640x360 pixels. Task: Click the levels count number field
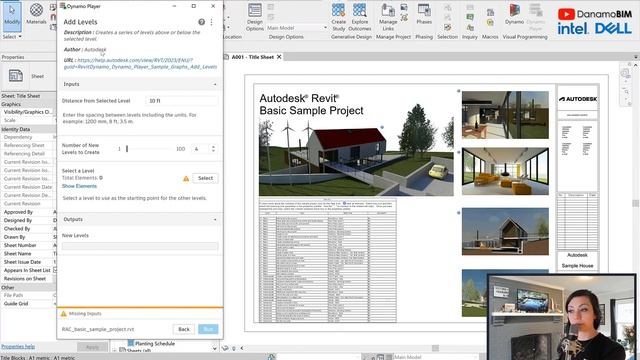[x=201, y=149]
